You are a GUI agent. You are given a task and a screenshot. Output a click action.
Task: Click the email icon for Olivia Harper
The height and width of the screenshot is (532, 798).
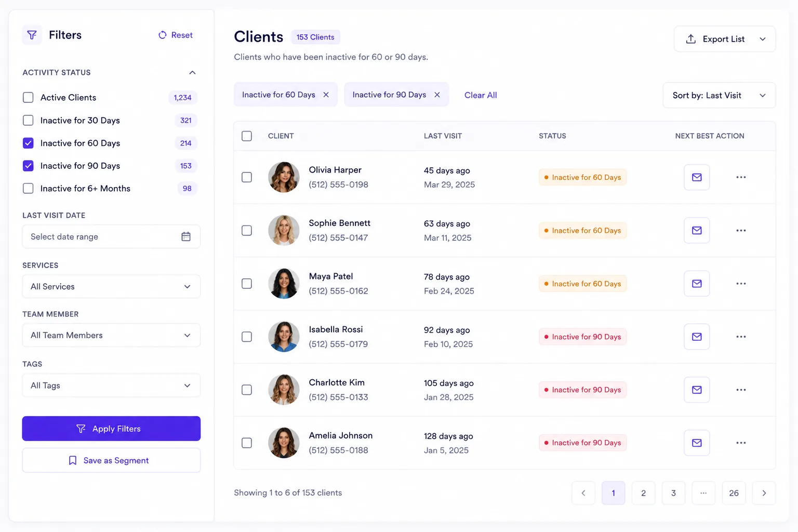[x=697, y=177]
